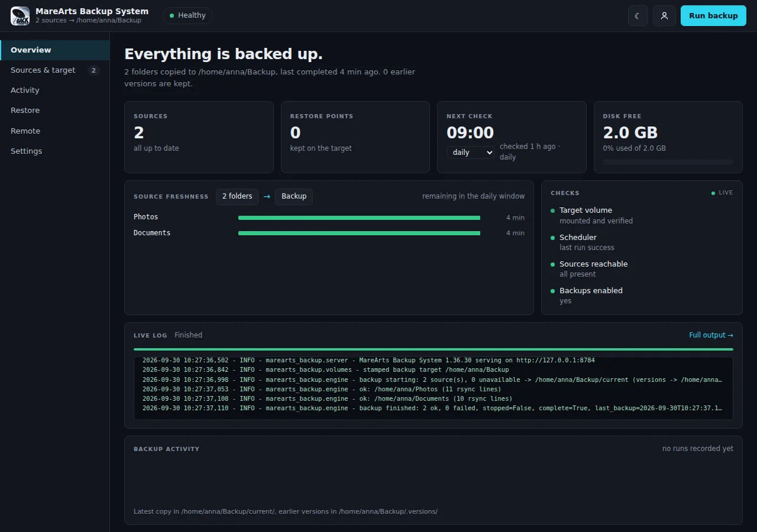Click the Backup target chip

294,196
